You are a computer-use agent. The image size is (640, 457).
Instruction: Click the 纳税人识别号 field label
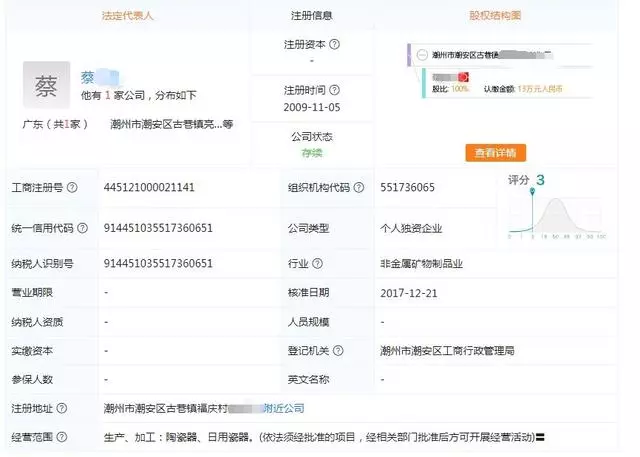[42, 264]
